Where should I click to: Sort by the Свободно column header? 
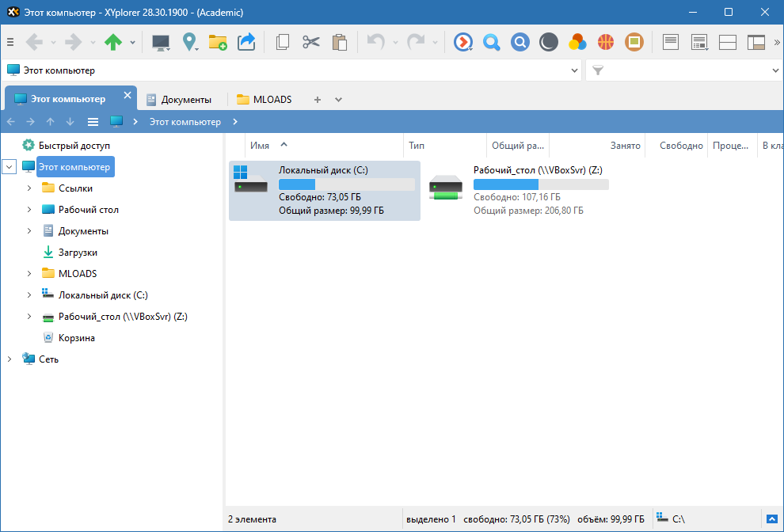(x=676, y=146)
